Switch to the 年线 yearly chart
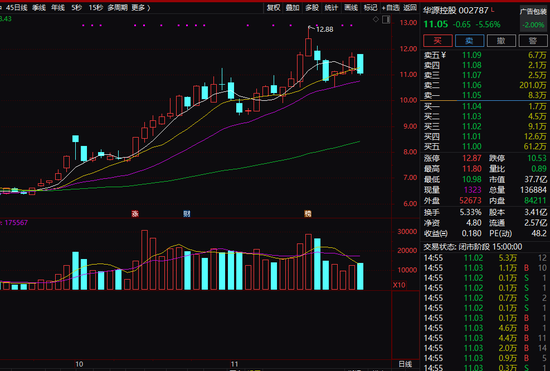The height and width of the screenshot is (371, 550). click(x=58, y=8)
